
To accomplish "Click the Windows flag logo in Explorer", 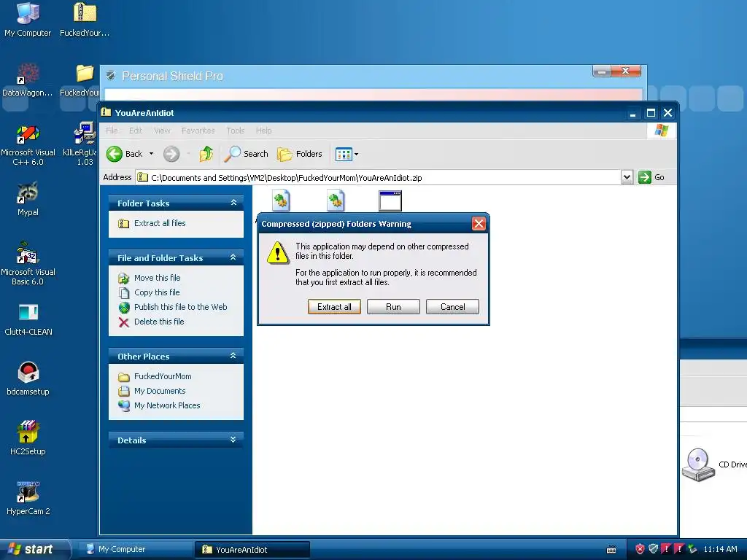I will (x=661, y=131).
